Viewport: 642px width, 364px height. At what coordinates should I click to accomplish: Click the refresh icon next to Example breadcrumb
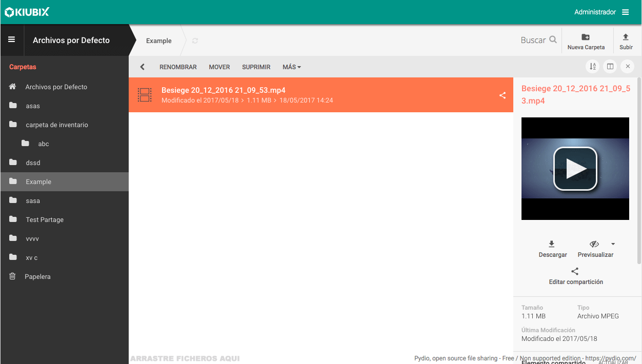(195, 41)
